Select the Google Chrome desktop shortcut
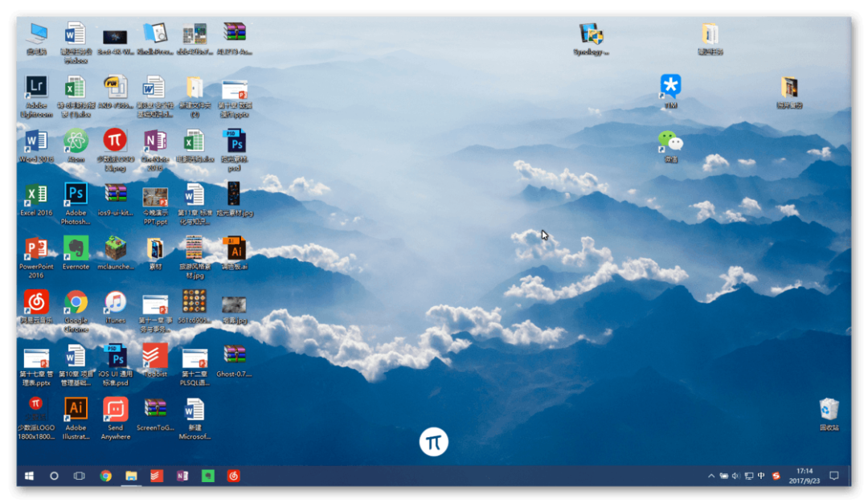 (76, 311)
